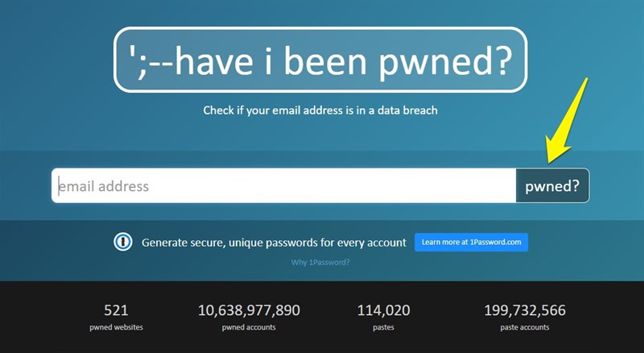The image size is (644, 353).
Task: Open Learn more at 1Password.com button
Action: (x=471, y=242)
